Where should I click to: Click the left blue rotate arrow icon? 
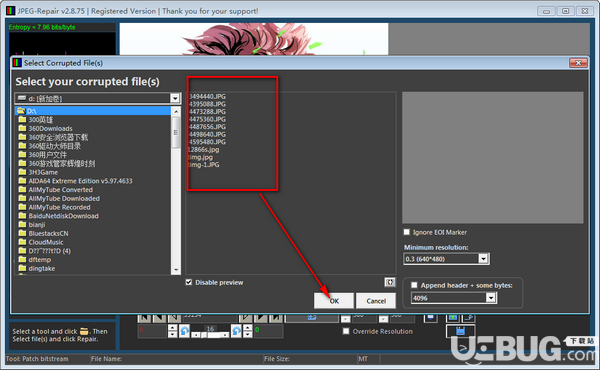[184, 331]
